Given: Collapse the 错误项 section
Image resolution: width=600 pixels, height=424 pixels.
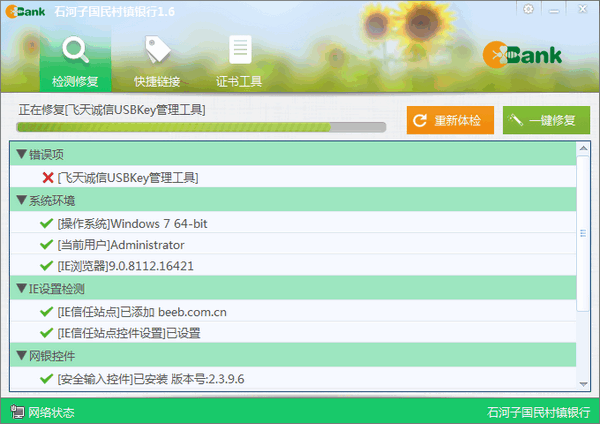Looking at the screenshot, I should (22, 155).
